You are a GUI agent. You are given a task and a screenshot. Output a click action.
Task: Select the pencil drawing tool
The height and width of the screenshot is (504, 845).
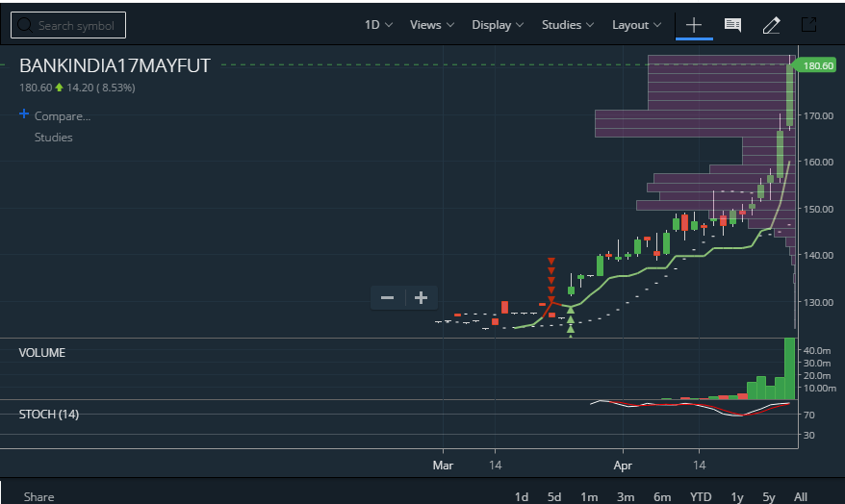(x=771, y=25)
